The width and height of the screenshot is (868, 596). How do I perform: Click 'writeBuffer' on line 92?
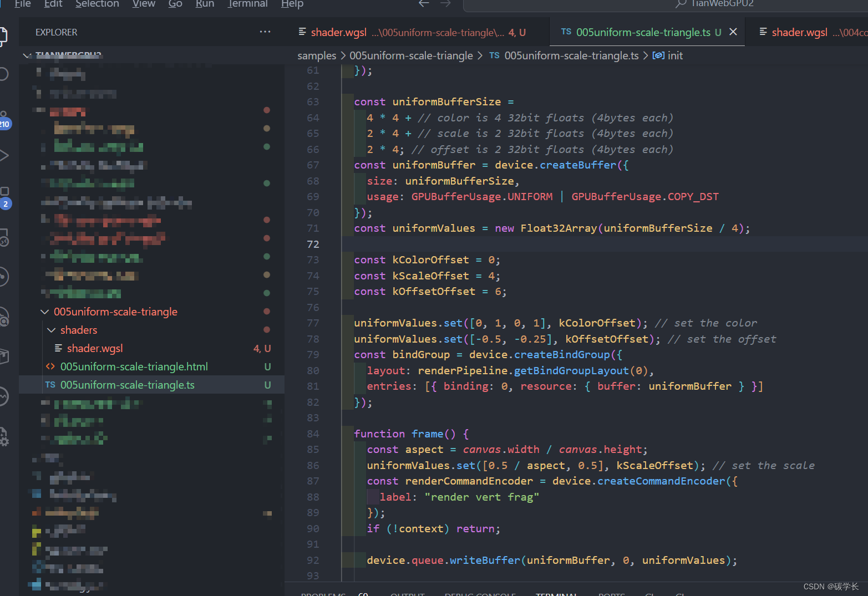(x=485, y=561)
